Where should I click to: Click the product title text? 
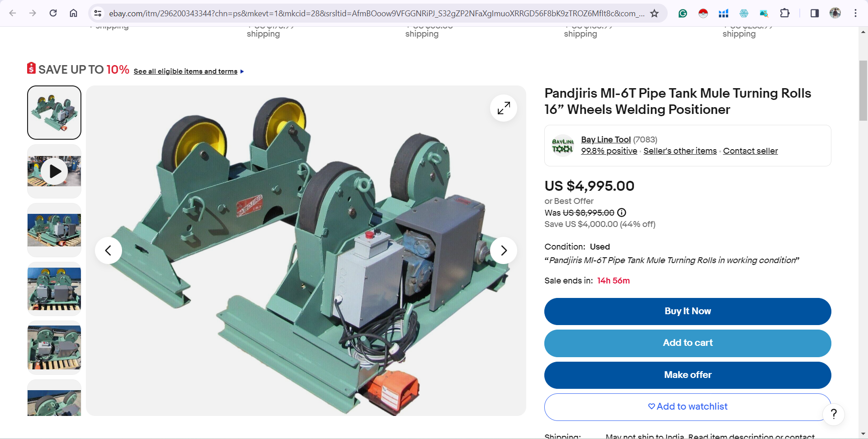click(x=678, y=101)
